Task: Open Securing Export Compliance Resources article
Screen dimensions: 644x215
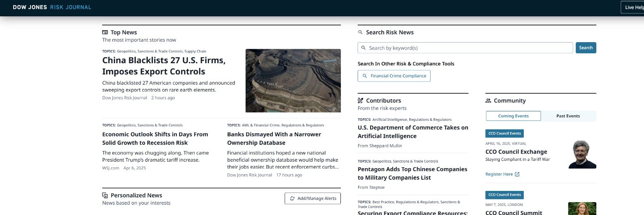Action: point(413,212)
